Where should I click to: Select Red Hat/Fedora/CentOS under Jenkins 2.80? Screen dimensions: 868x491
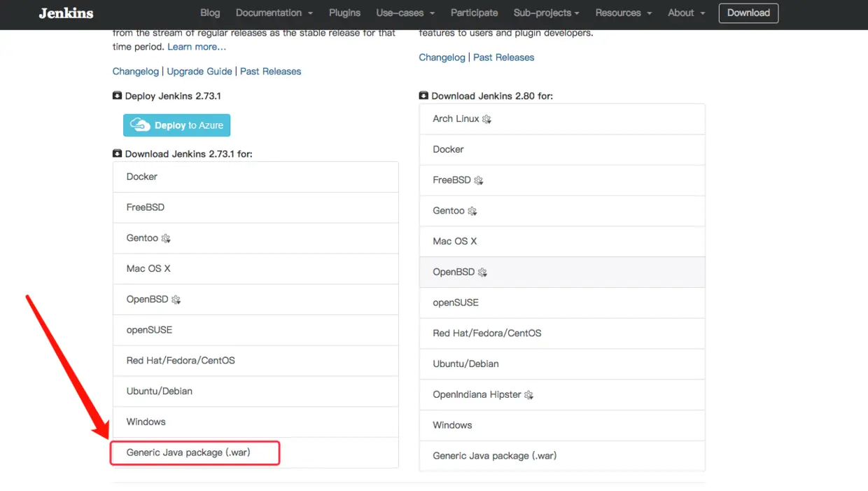point(562,333)
